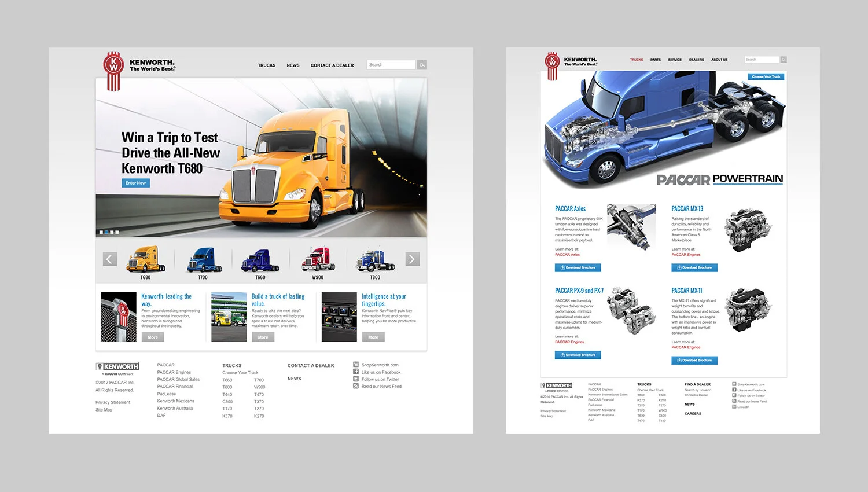This screenshot has height=492, width=868.
Task: Open SERVICE menu on the right page
Action: [x=675, y=60]
